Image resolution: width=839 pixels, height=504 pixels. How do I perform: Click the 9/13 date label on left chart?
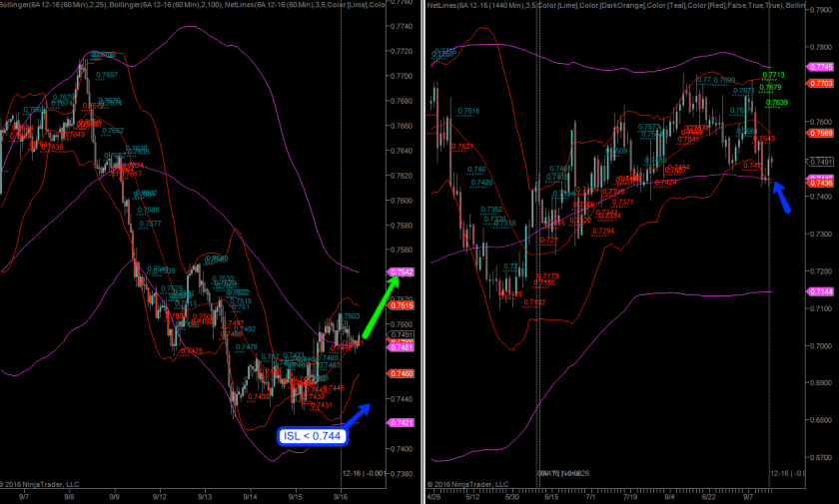[205, 497]
